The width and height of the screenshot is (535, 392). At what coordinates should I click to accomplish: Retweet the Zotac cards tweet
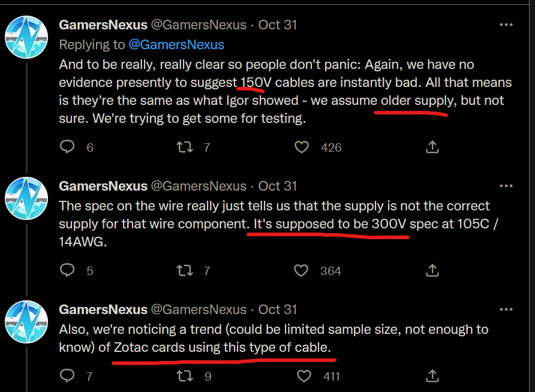tap(186, 376)
